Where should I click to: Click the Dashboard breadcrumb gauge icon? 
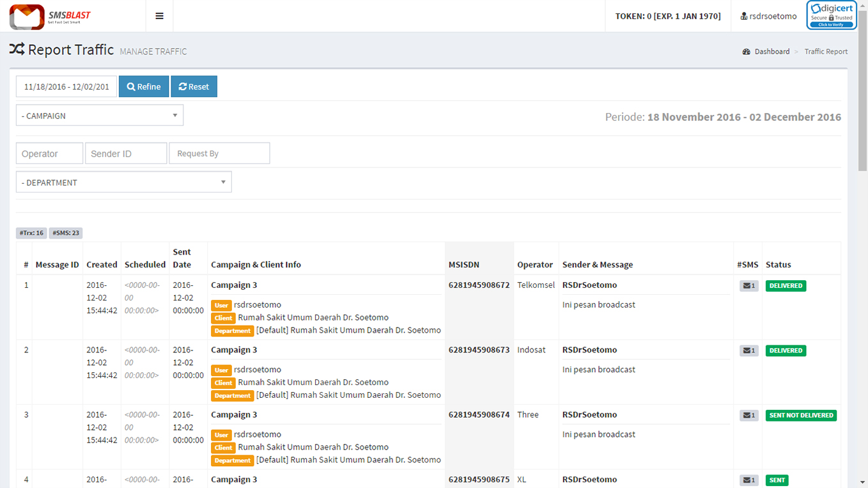pyautogui.click(x=746, y=52)
